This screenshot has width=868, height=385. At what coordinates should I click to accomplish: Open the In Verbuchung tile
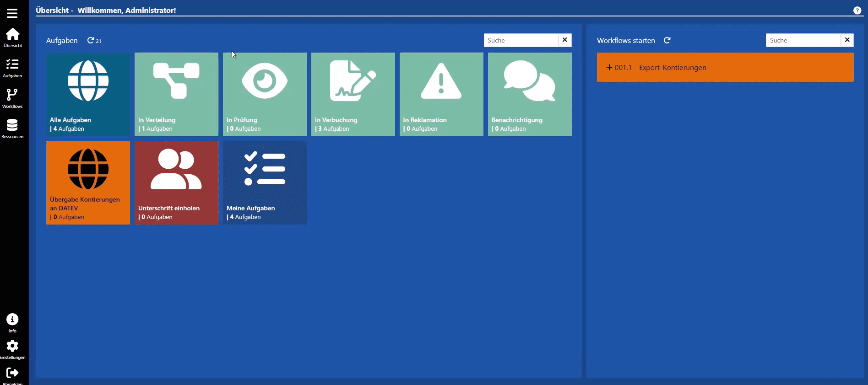353,94
